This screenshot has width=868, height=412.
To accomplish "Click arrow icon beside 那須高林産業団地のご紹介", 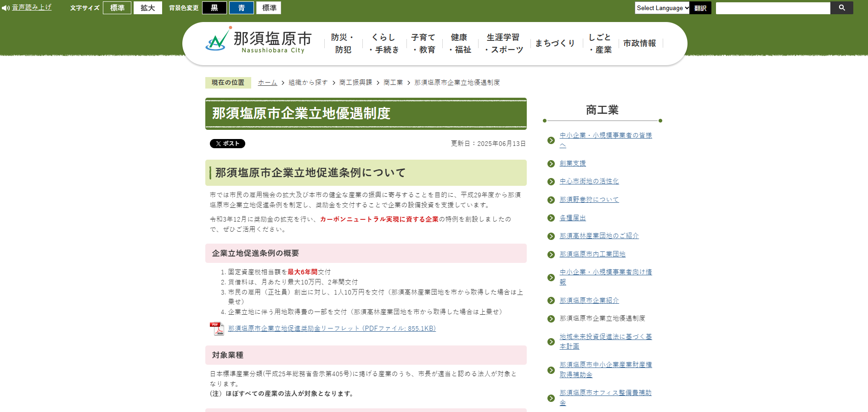I will coord(551,236).
